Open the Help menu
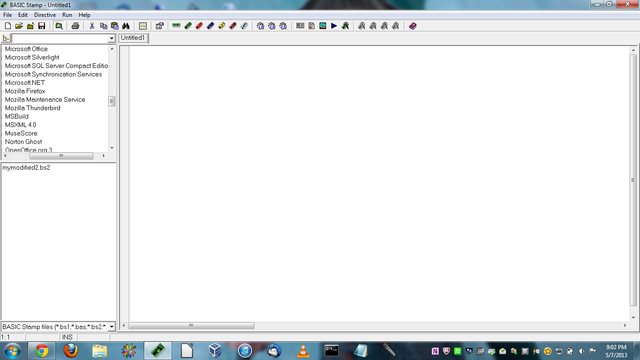This screenshot has width=640, height=360. click(84, 15)
